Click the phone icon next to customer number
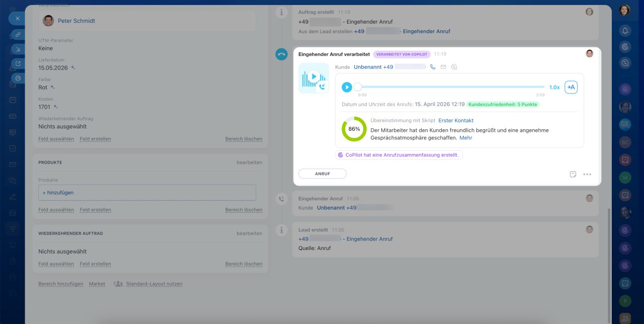This screenshot has width=644, height=324. coord(432,67)
